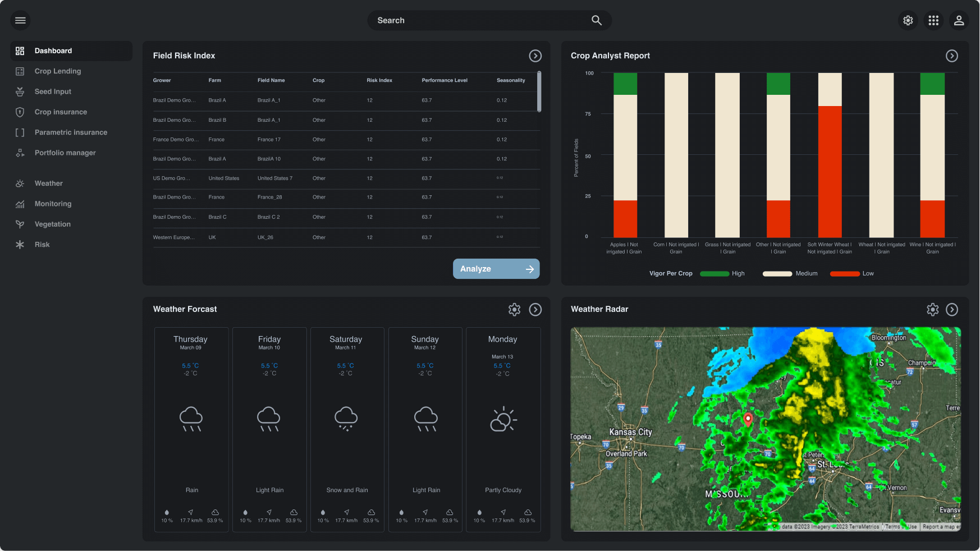Open the apps grid in the top bar
980x551 pixels.
coord(933,20)
